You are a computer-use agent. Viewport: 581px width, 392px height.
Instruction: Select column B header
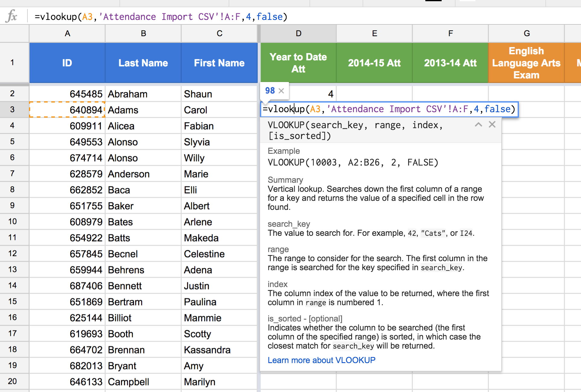coord(143,33)
